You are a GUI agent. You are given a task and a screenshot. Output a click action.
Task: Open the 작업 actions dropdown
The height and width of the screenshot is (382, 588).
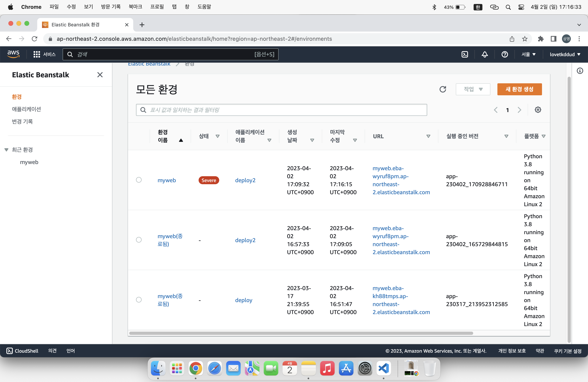[x=473, y=89]
